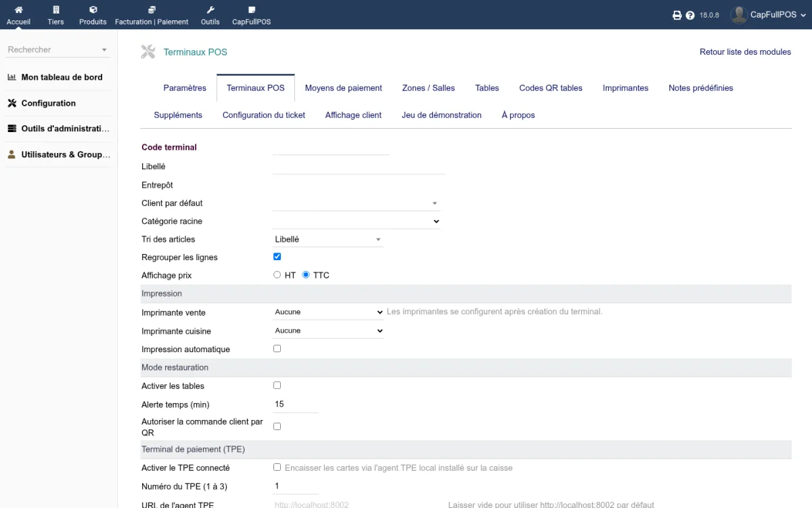The image size is (812, 508).
Task: Click the Code terminal input field
Action: point(331,147)
